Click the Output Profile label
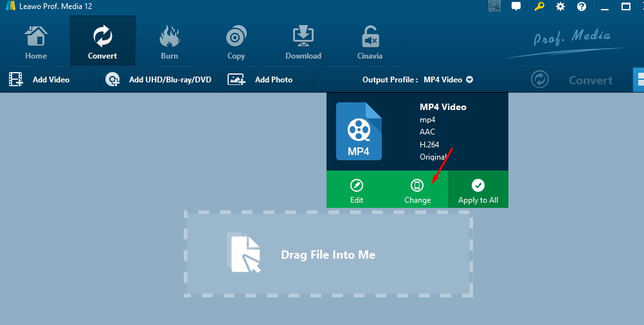The height and width of the screenshot is (325, 644). [x=390, y=80]
